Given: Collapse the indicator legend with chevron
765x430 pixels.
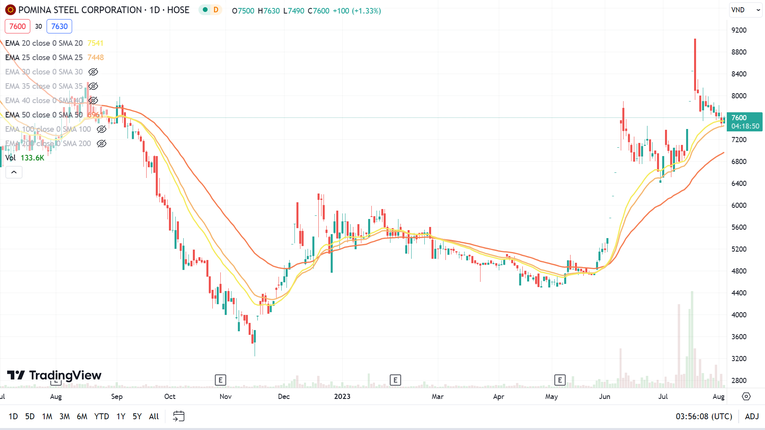Looking at the screenshot, I should pyautogui.click(x=14, y=172).
